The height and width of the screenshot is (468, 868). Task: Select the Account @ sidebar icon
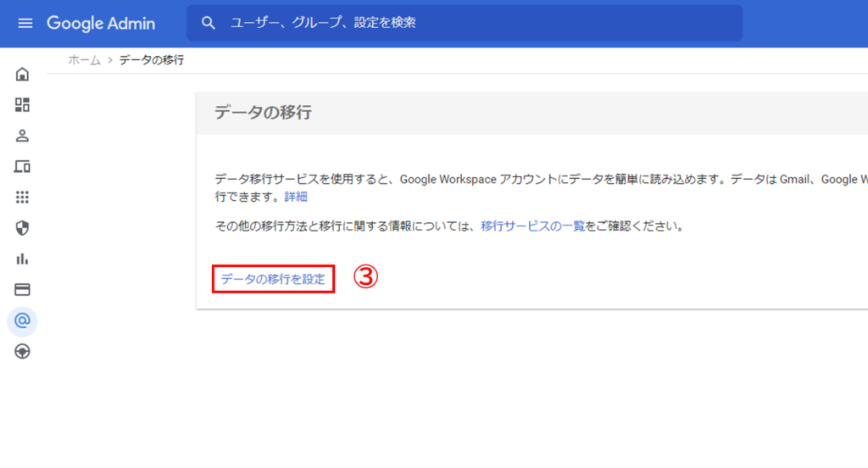pyautogui.click(x=22, y=320)
